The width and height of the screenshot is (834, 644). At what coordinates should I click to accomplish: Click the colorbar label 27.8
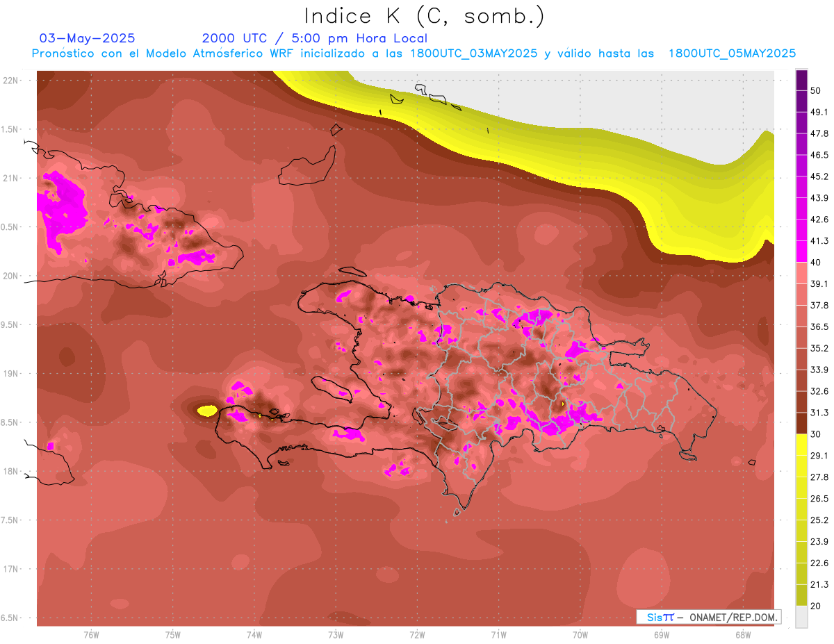click(x=820, y=477)
